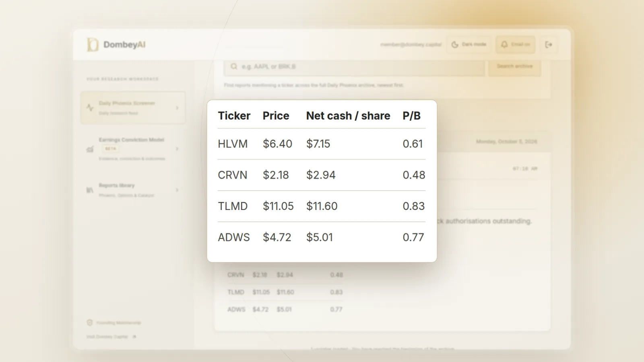
Task: Toggle Dark mode button
Action: 469,44
